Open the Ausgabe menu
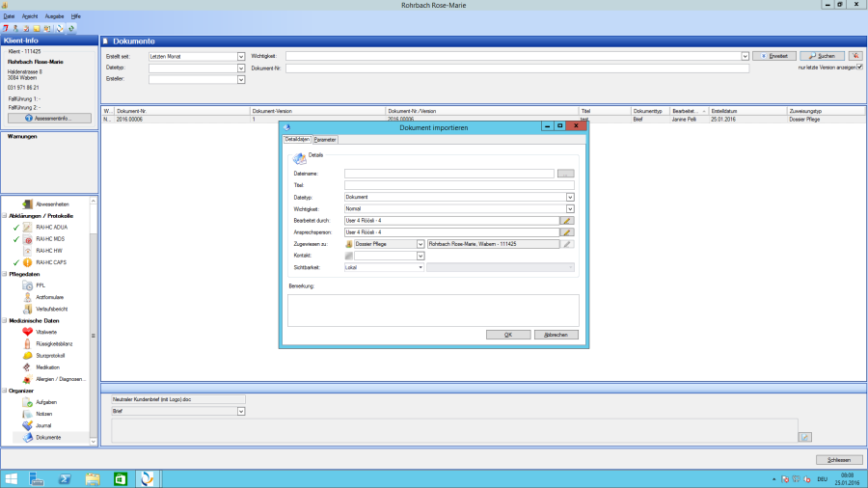Screen dimensions: 868x488 [x=54, y=16]
